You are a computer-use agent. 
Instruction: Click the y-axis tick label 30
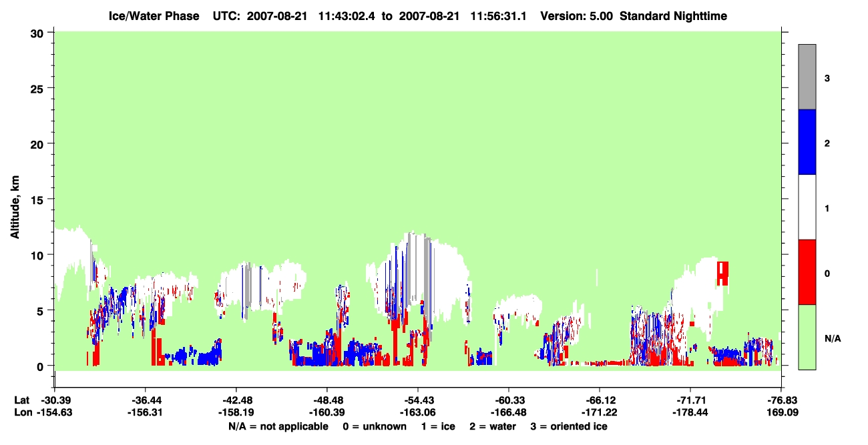point(39,33)
